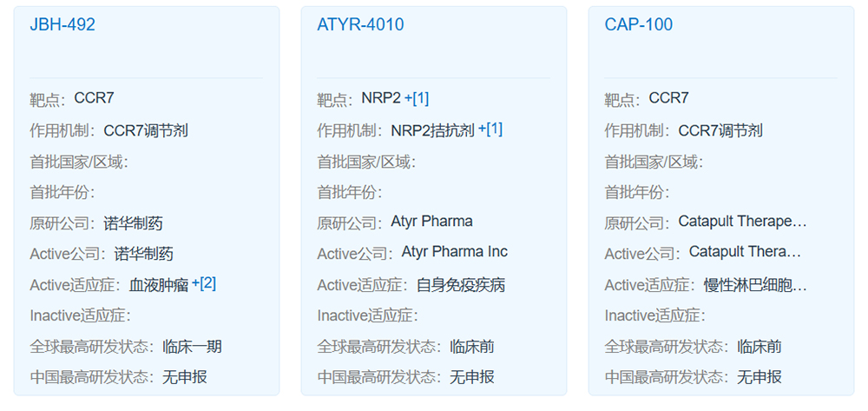Open the CAP-100 drug title link

[x=638, y=24]
